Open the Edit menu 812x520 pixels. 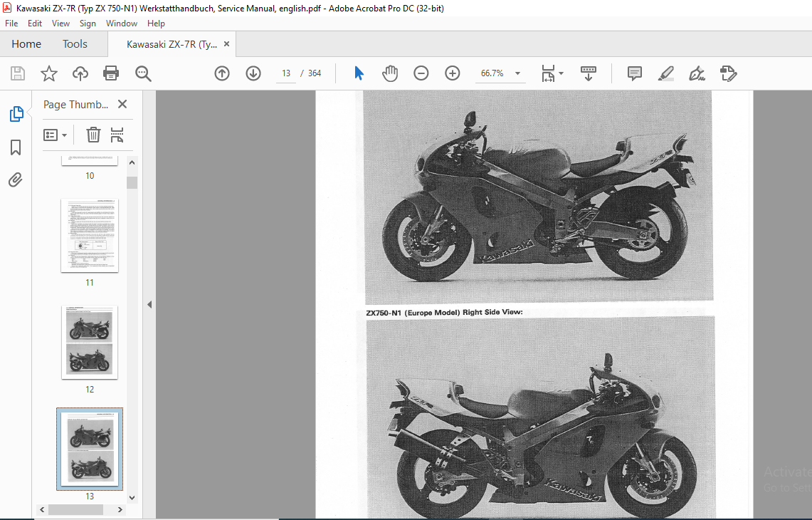point(35,24)
